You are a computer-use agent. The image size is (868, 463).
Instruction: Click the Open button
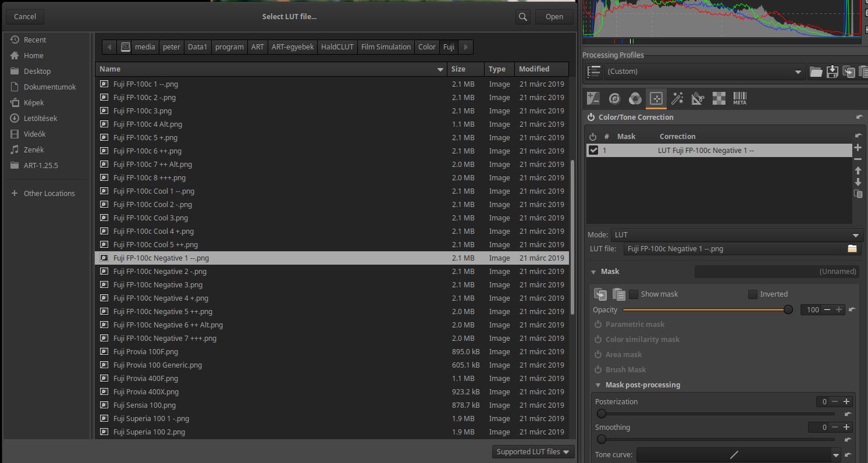(554, 17)
